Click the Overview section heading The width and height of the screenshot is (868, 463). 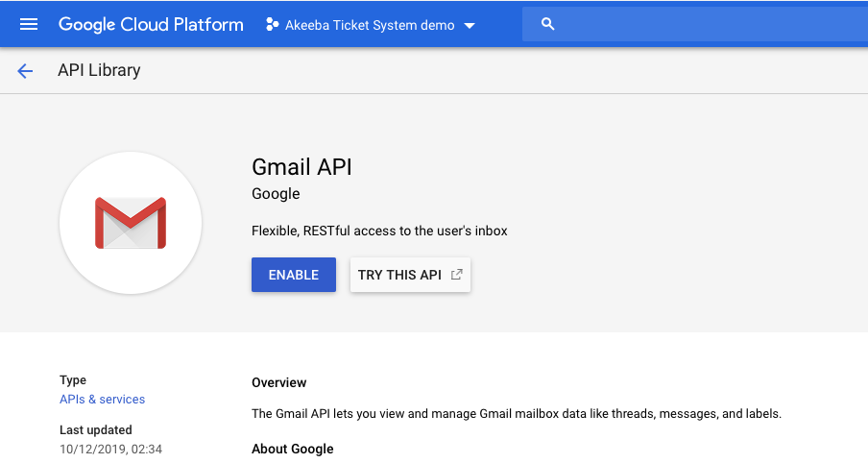coord(279,382)
